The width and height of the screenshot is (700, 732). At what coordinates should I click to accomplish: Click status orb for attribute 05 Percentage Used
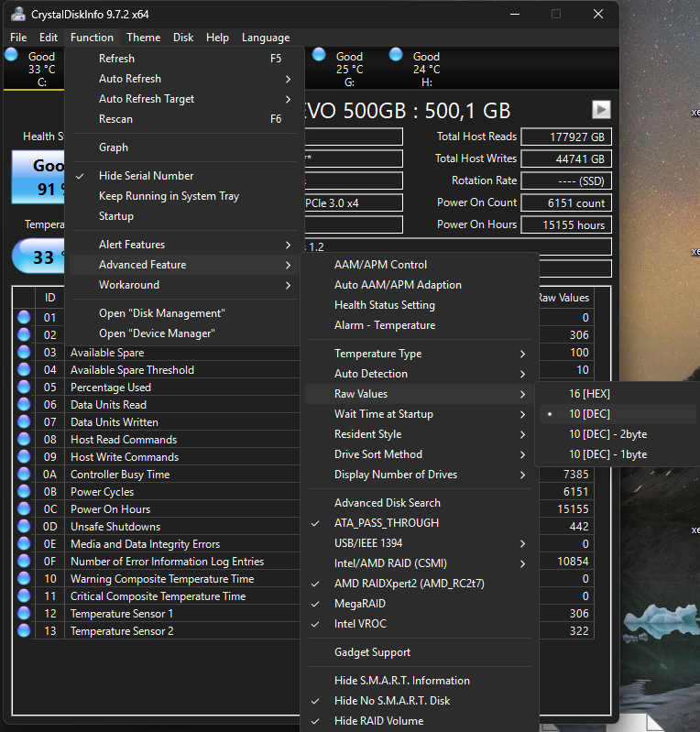click(x=24, y=387)
